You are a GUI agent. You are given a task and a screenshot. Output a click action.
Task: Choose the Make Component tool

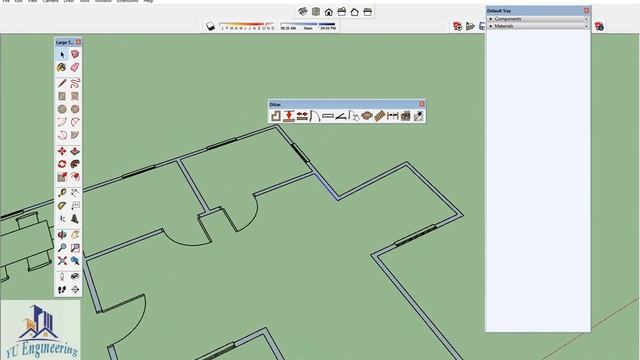75,54
